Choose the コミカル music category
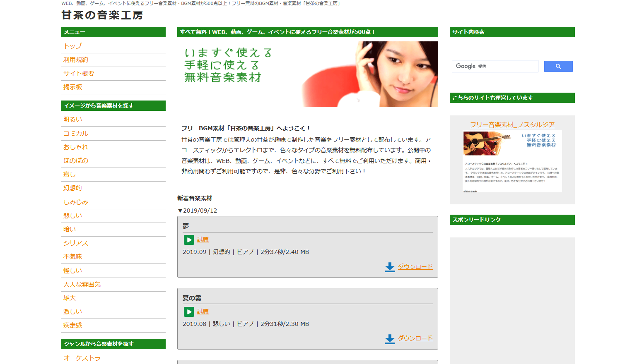 [x=75, y=134]
